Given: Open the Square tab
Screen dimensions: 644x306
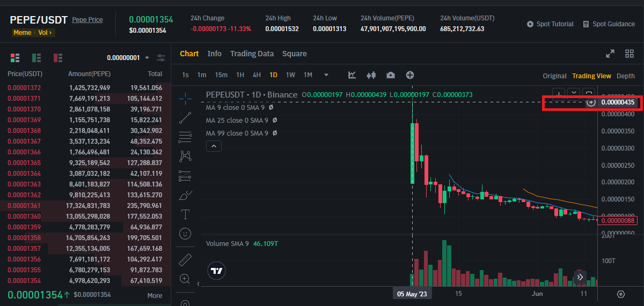Looking at the screenshot, I should (295, 54).
